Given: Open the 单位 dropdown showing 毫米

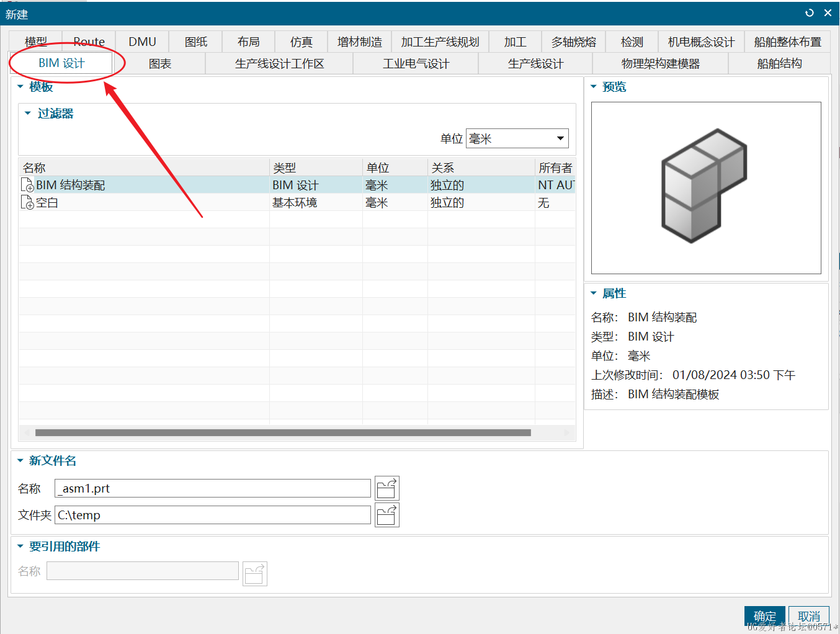Looking at the screenshot, I should (x=517, y=138).
